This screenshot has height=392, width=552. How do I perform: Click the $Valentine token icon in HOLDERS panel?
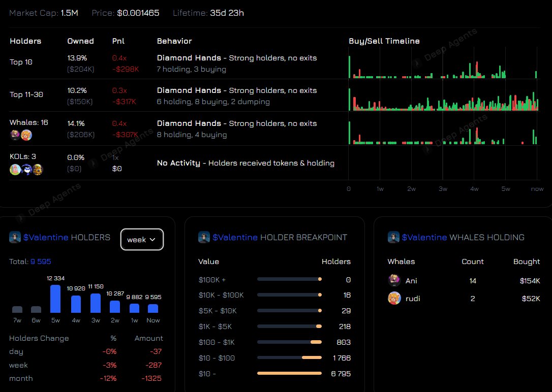coord(15,237)
